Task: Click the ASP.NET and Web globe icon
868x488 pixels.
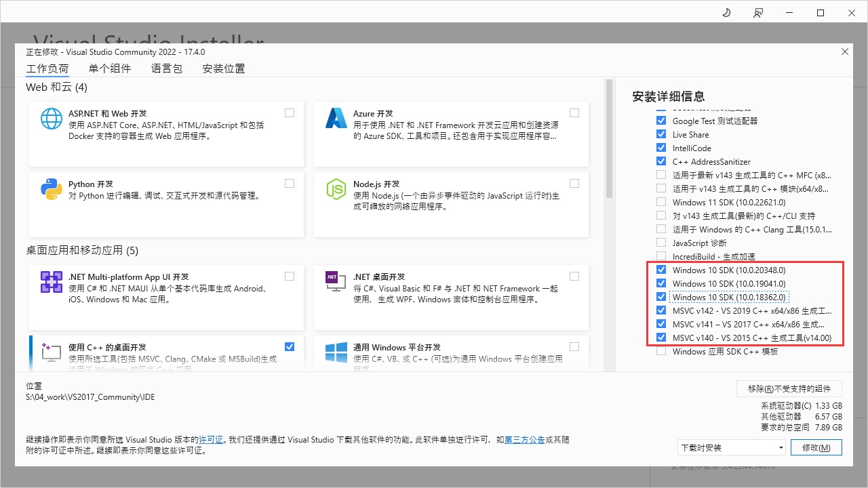Action: pos(52,119)
